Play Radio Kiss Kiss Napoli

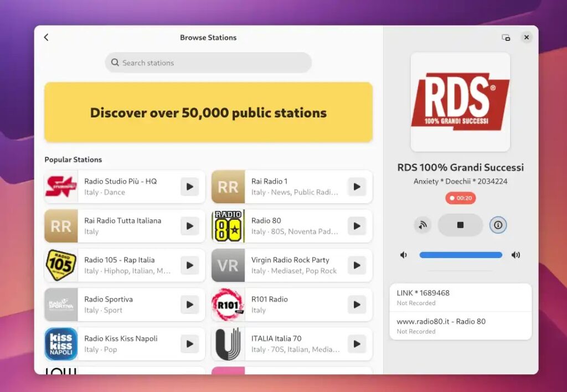point(189,344)
